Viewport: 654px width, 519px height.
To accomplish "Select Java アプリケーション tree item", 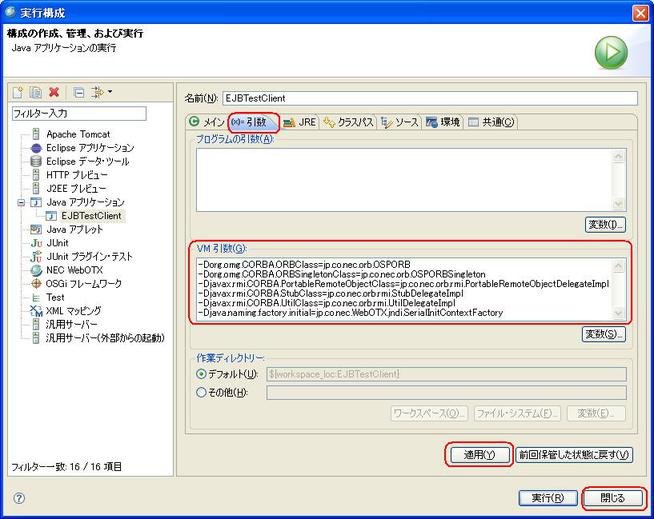I will point(86,202).
